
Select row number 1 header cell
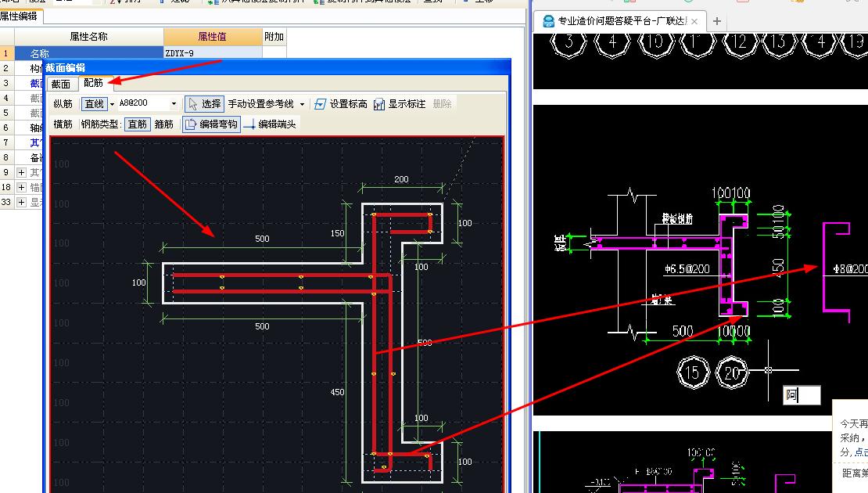click(x=6, y=52)
